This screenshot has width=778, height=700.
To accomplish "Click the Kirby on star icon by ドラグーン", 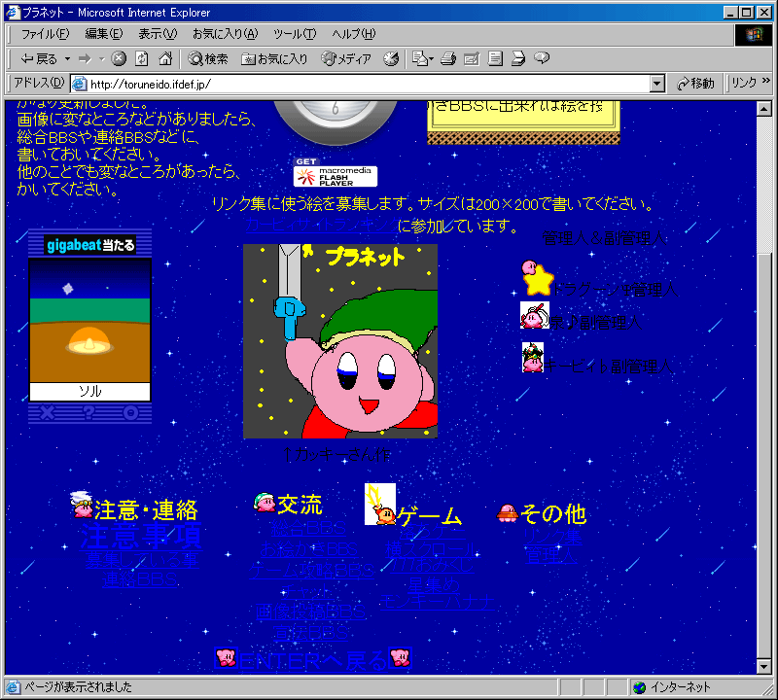I will (x=538, y=278).
